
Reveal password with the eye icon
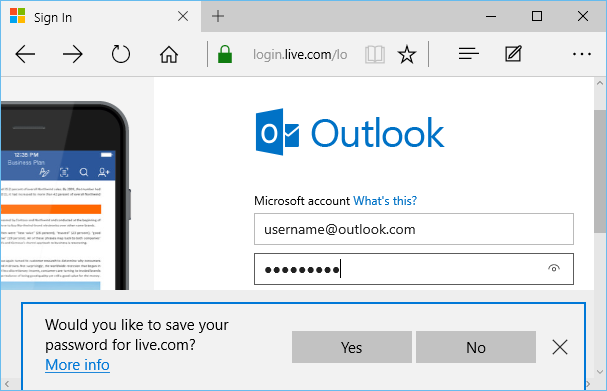[x=554, y=268]
